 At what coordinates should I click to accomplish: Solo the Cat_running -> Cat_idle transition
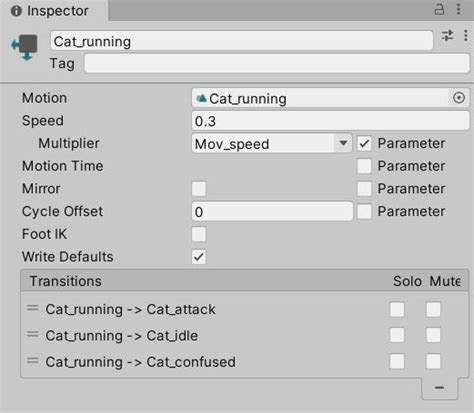(397, 335)
